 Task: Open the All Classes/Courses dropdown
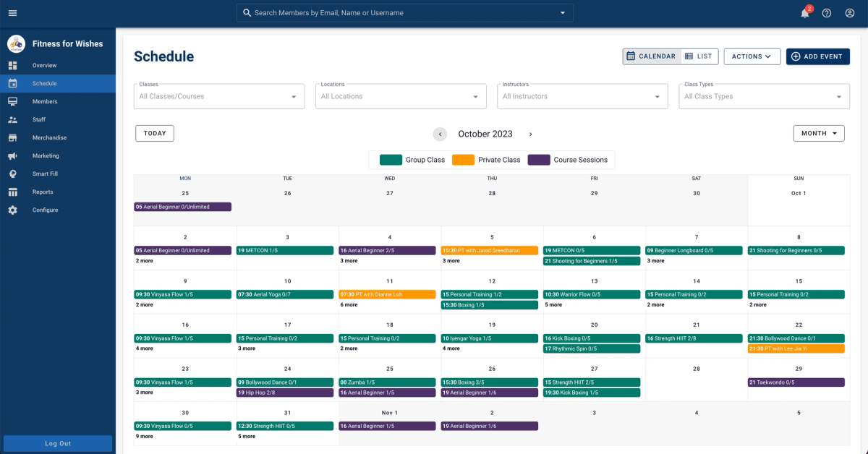(218, 96)
